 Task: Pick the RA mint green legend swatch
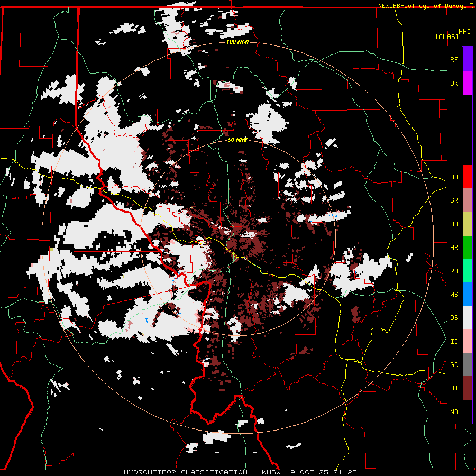click(467, 271)
